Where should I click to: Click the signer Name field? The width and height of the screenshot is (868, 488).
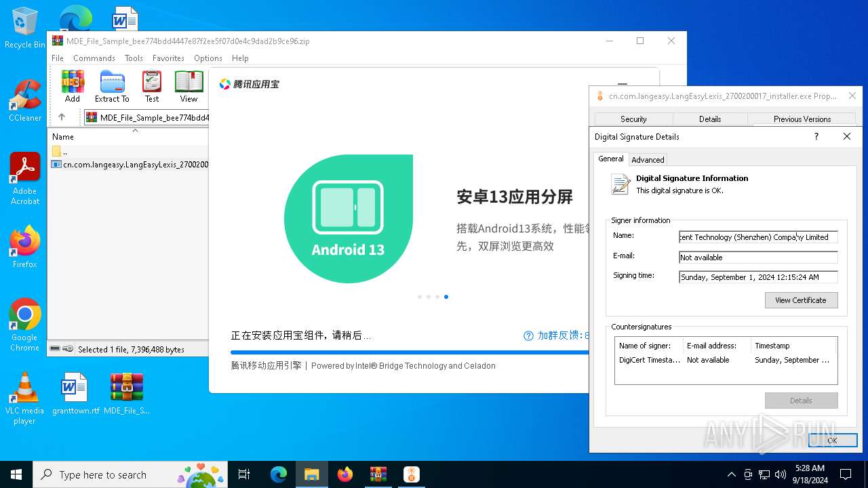tap(758, 237)
